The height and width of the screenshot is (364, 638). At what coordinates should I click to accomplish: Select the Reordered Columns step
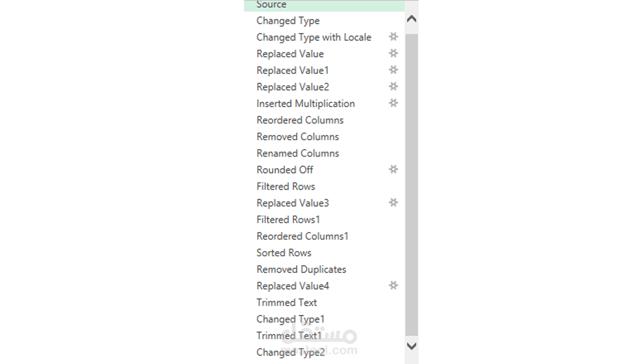(x=300, y=120)
